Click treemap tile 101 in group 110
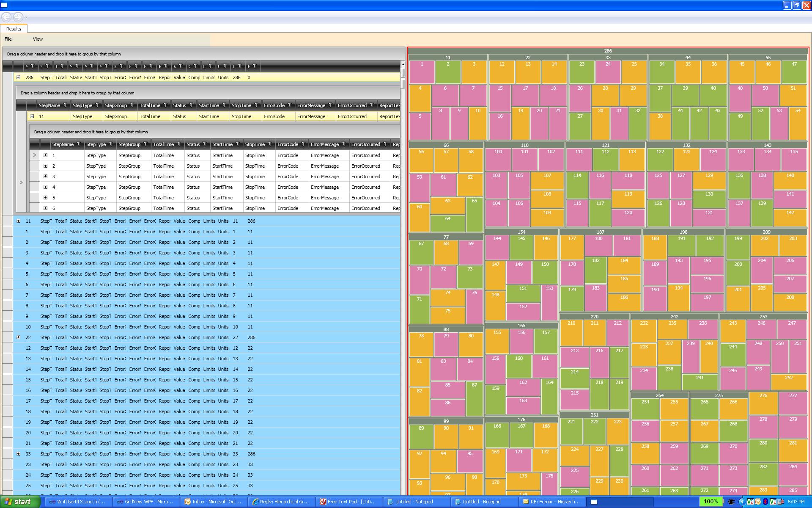812x508 pixels. (x=524, y=159)
